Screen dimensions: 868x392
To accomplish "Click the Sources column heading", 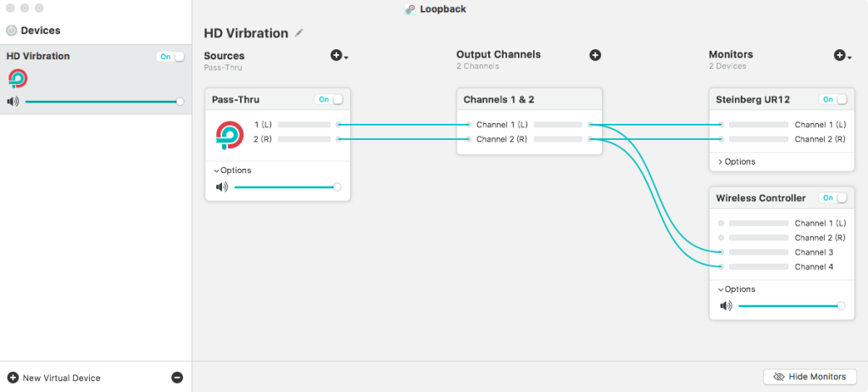I will pyautogui.click(x=224, y=55).
